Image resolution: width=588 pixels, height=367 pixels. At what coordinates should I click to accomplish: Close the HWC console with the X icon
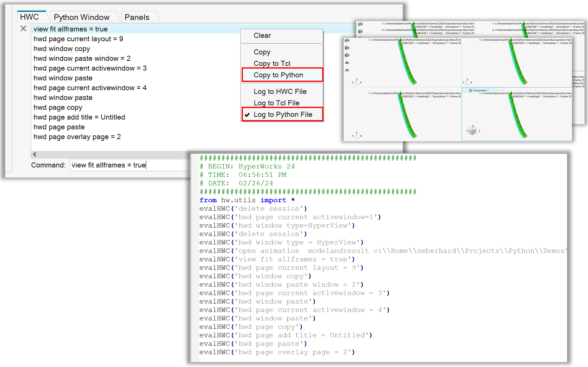(23, 29)
